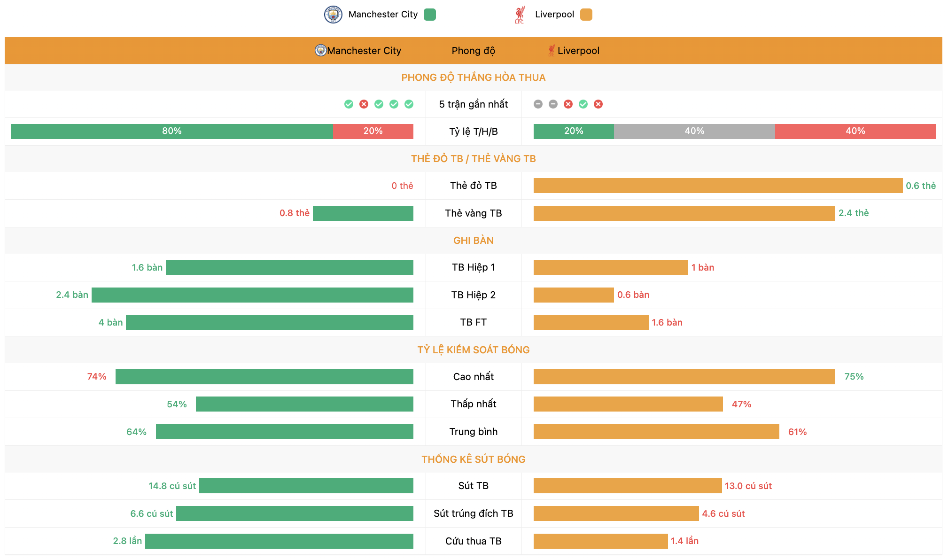948x560 pixels.
Task: Click Liverpool crest in top legend
Action: pos(520,15)
